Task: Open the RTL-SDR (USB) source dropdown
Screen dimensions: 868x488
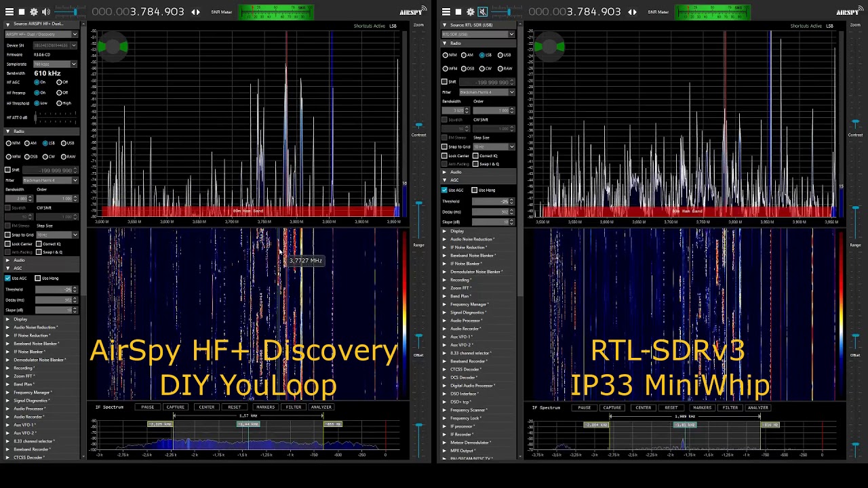Action: [478, 34]
